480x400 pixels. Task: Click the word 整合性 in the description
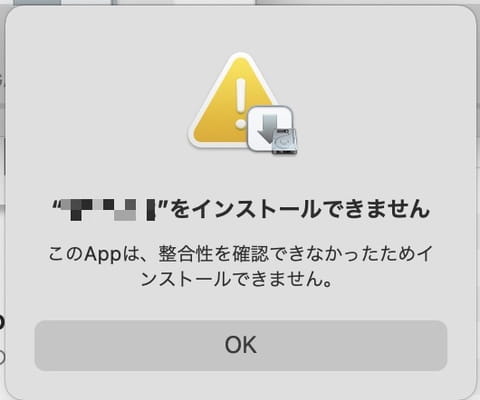click(x=186, y=254)
